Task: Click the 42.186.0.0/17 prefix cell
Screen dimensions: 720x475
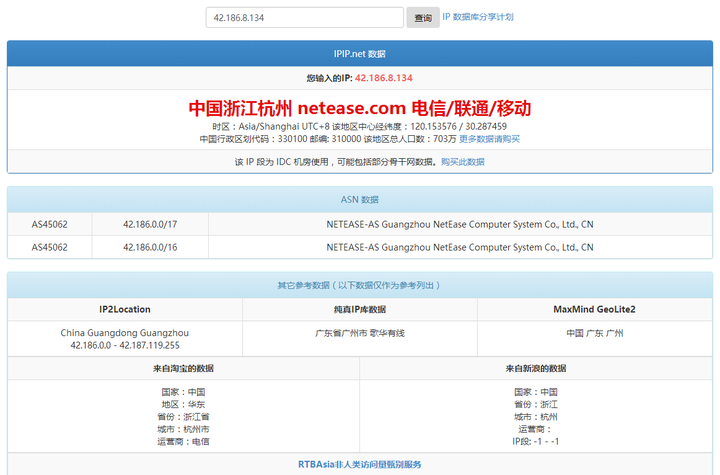Action: click(x=150, y=224)
